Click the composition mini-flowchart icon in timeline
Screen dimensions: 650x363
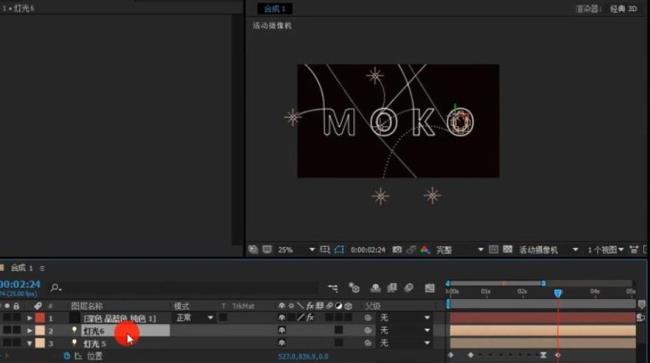pyautogui.click(x=333, y=288)
